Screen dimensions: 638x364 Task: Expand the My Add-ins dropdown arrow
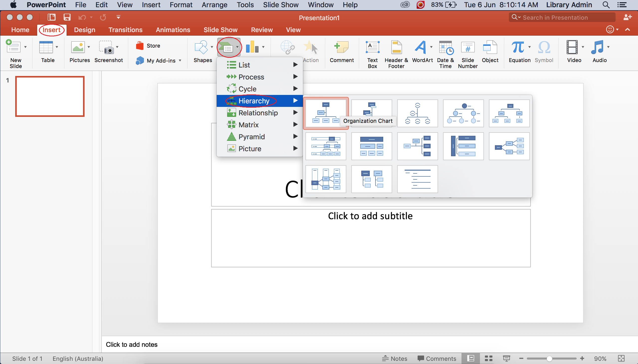(180, 61)
